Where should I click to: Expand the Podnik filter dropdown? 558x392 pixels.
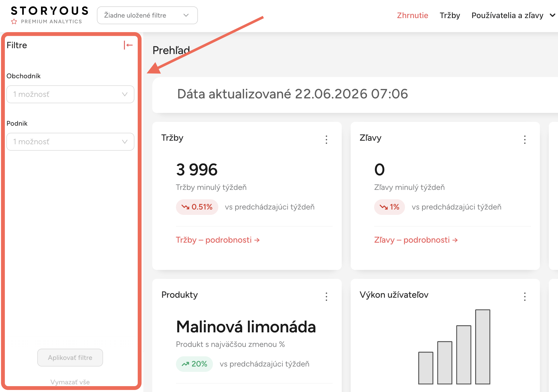click(70, 142)
